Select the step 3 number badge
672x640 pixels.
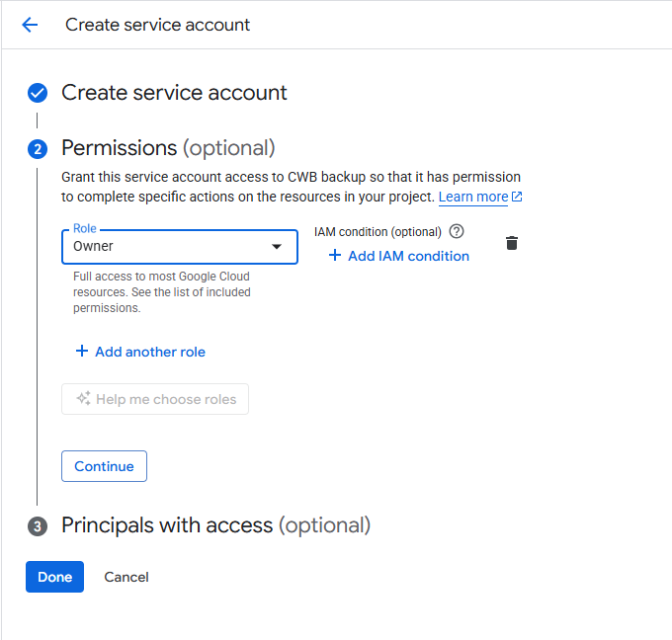(38, 526)
